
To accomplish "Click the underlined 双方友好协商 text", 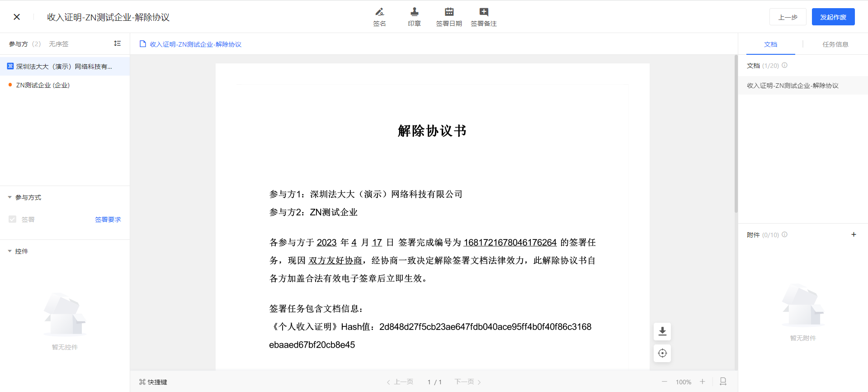I will (x=335, y=261).
